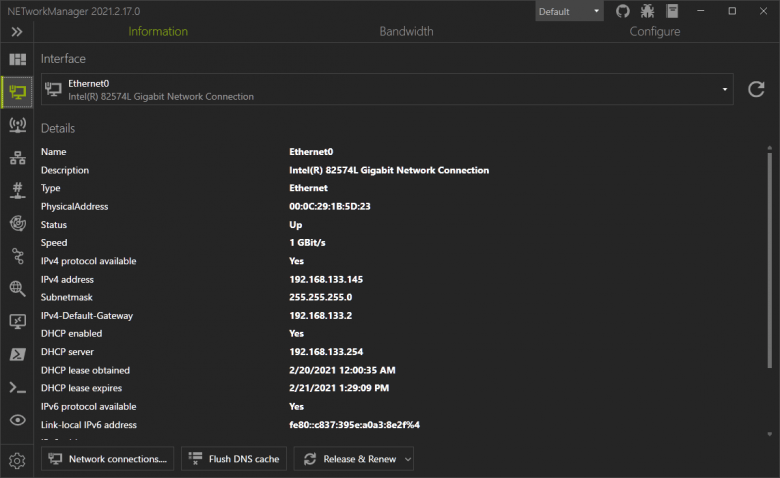Expand the Ethernet0 interface combo box

(x=387, y=90)
